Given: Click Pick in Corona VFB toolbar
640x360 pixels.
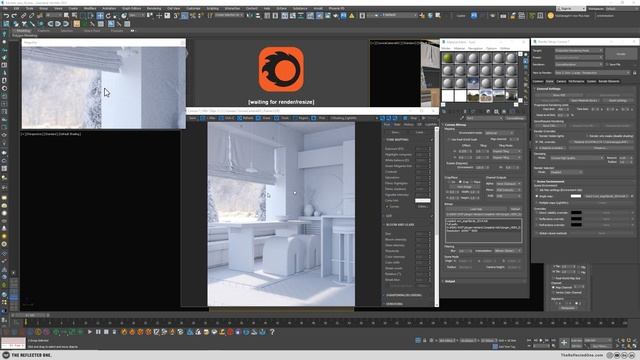Looking at the screenshot, I should click(318, 118).
